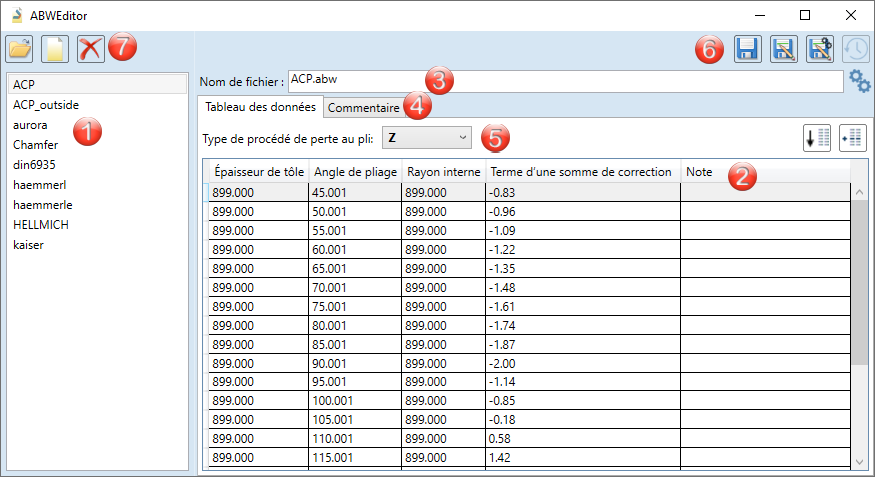Image resolution: width=875 pixels, height=477 pixels.
Task: Switch to the Commentaire tab
Action: (363, 108)
